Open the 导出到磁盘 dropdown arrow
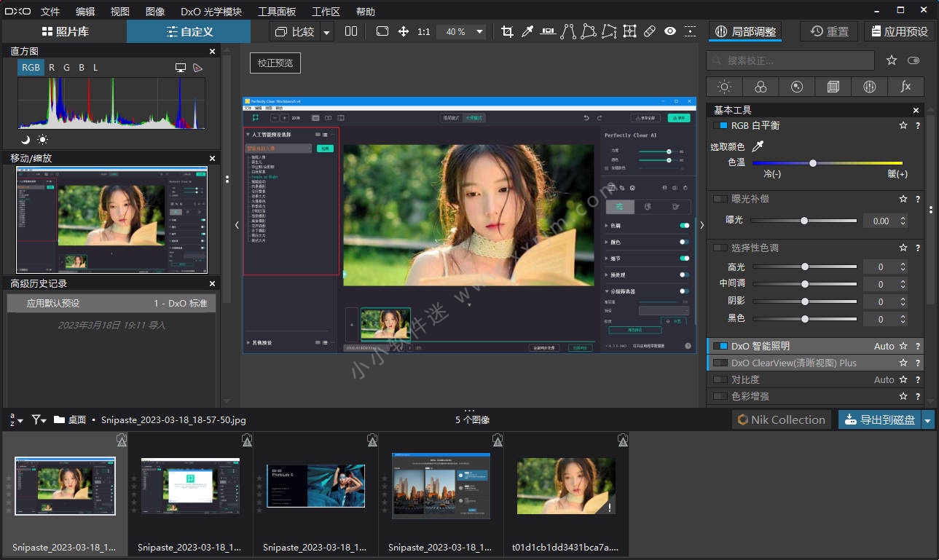The image size is (939, 560). 927,419
